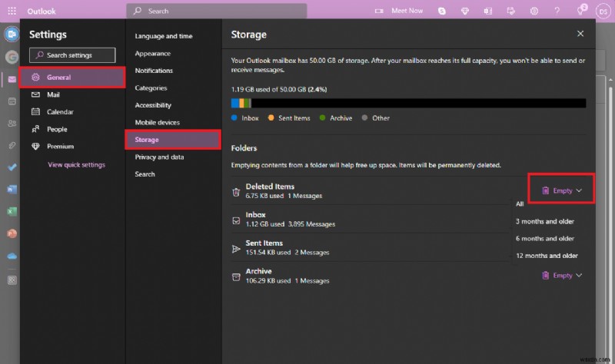
Task: Click the Word app icon in the sidebar
Action: click(x=12, y=189)
